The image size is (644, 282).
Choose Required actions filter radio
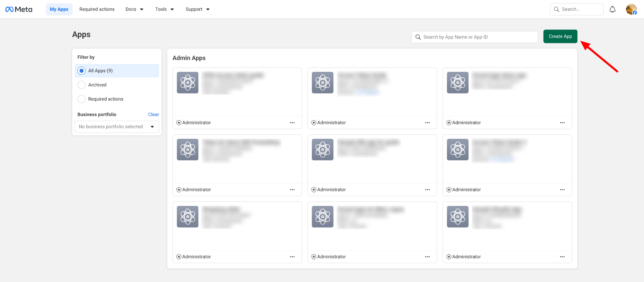[x=82, y=99]
